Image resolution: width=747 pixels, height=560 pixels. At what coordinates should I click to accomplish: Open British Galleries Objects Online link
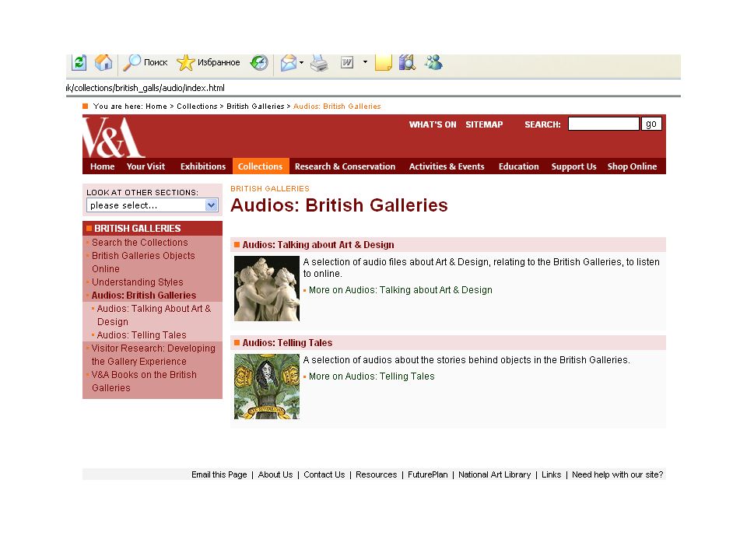tap(143, 262)
